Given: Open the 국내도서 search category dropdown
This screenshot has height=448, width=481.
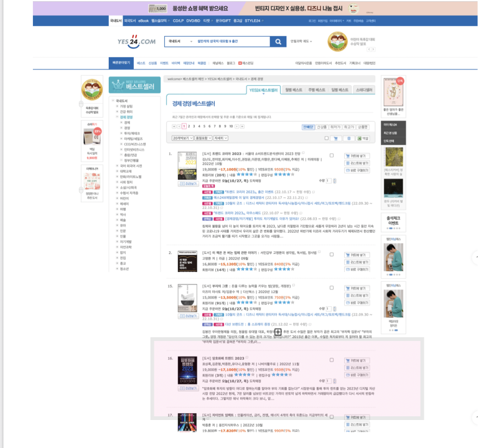Looking at the screenshot, I should click(x=180, y=42).
